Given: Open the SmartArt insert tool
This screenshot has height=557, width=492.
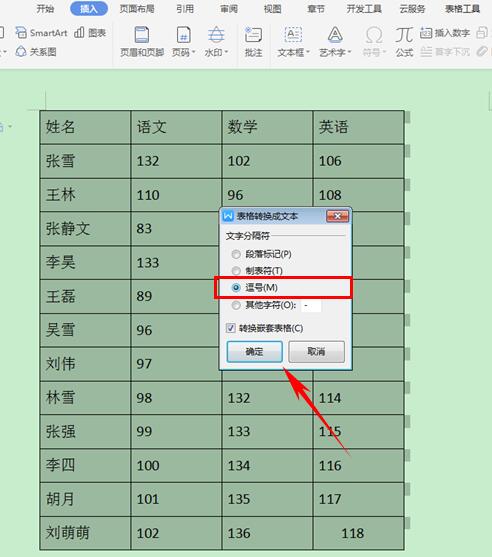Looking at the screenshot, I should (41, 33).
